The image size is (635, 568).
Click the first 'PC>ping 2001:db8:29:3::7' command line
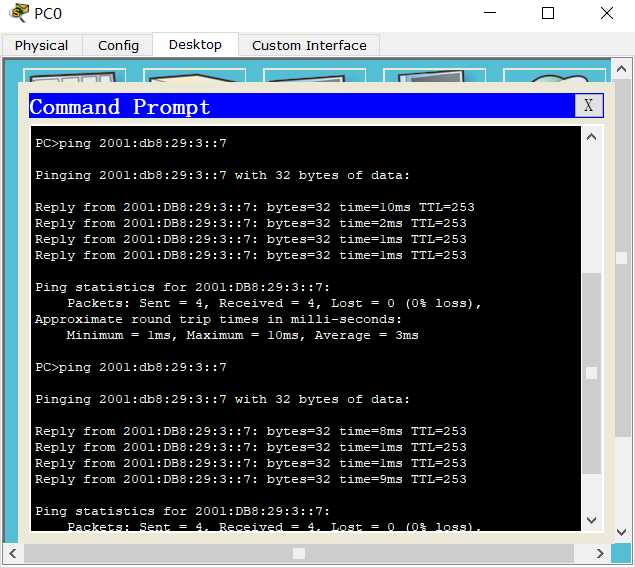[x=131, y=143]
